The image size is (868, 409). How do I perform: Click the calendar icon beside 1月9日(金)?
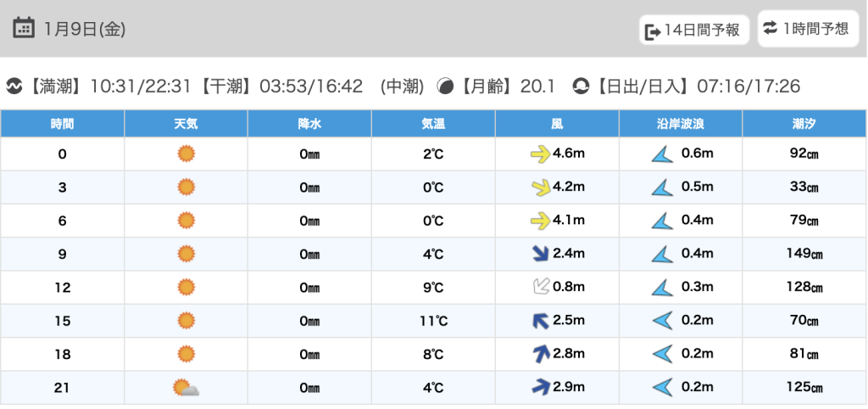coord(24,28)
